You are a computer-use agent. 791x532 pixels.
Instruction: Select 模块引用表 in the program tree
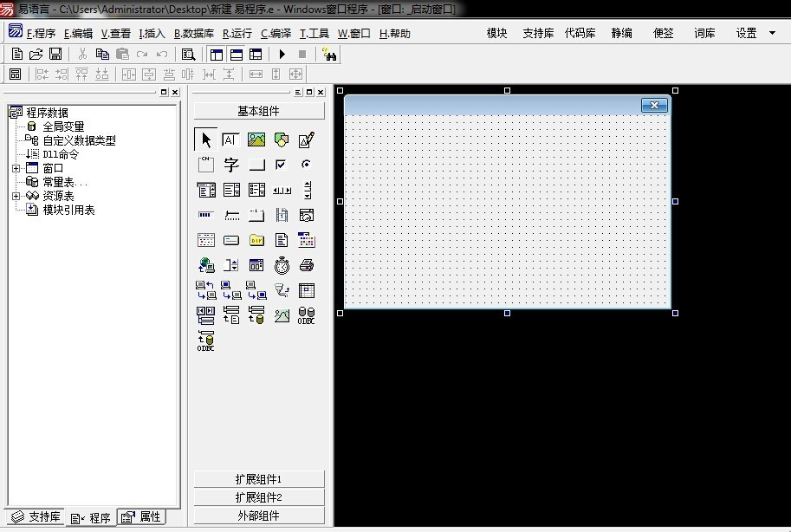68,210
